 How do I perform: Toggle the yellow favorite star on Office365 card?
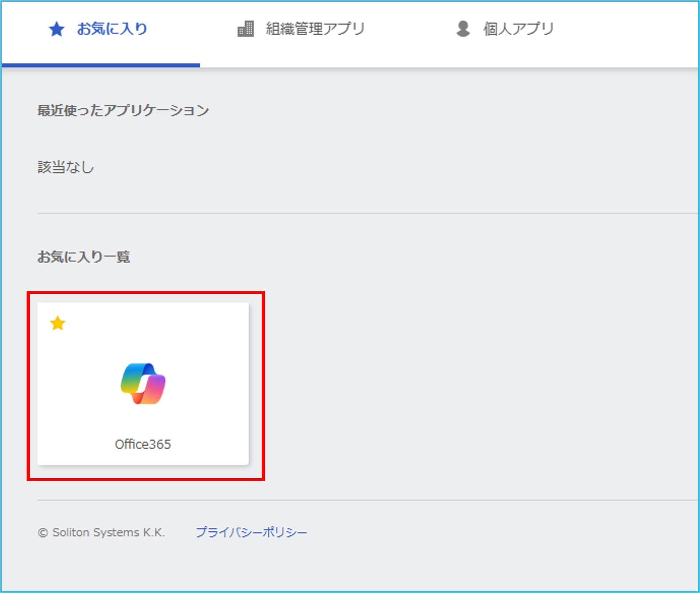pos(58,323)
